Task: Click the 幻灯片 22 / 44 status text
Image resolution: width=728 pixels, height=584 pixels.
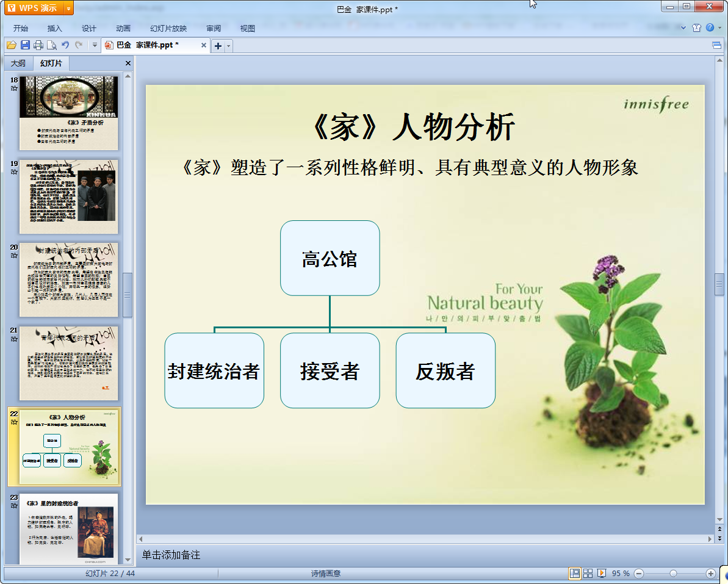Action: (x=110, y=574)
